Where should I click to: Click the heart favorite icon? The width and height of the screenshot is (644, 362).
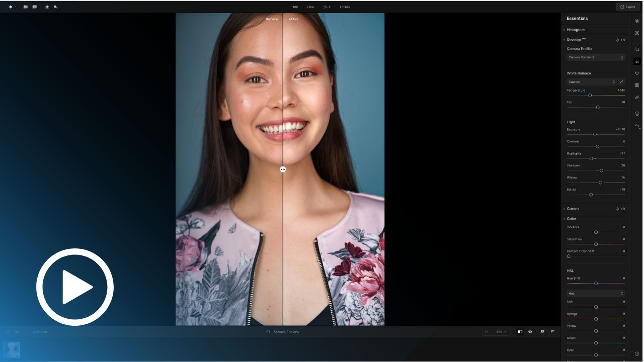coord(8,332)
